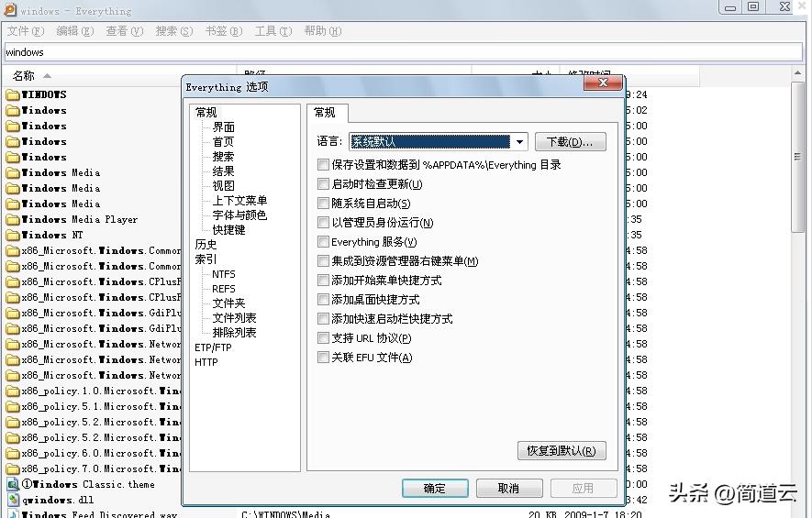
Task: Click the Everything app icon in title bar
Action: click(x=9, y=9)
